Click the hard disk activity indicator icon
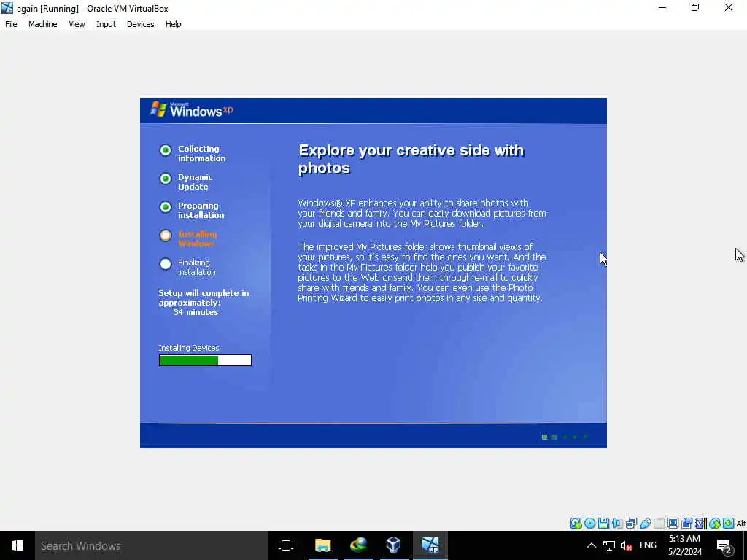Screen dimensions: 747x560 [x=576, y=524]
